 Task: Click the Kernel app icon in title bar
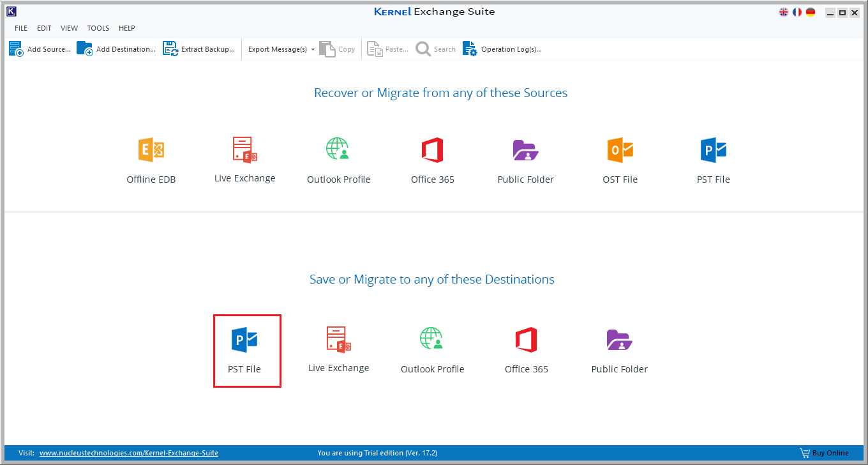[x=11, y=11]
